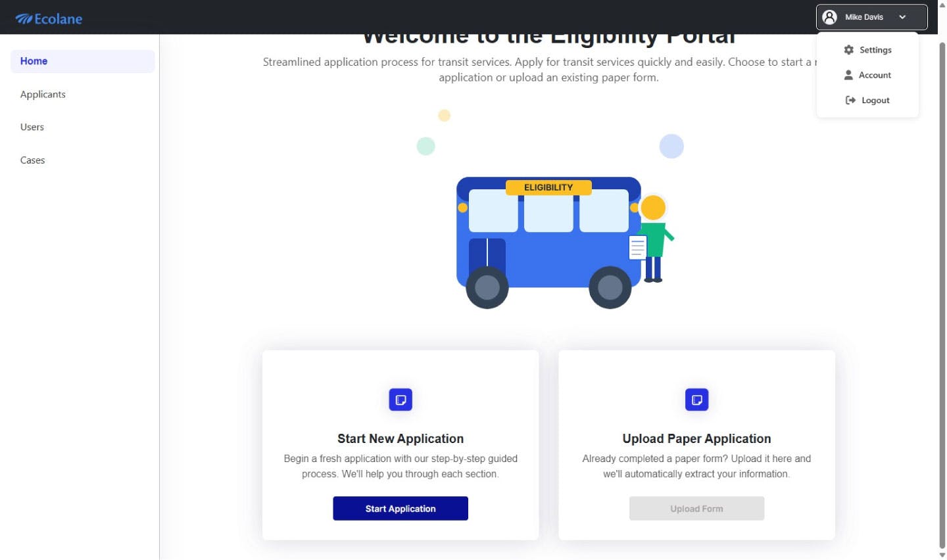Viewport: 947px width, 560px height.
Task: Click the user avatar next to Mike Davis
Action: pyautogui.click(x=830, y=17)
